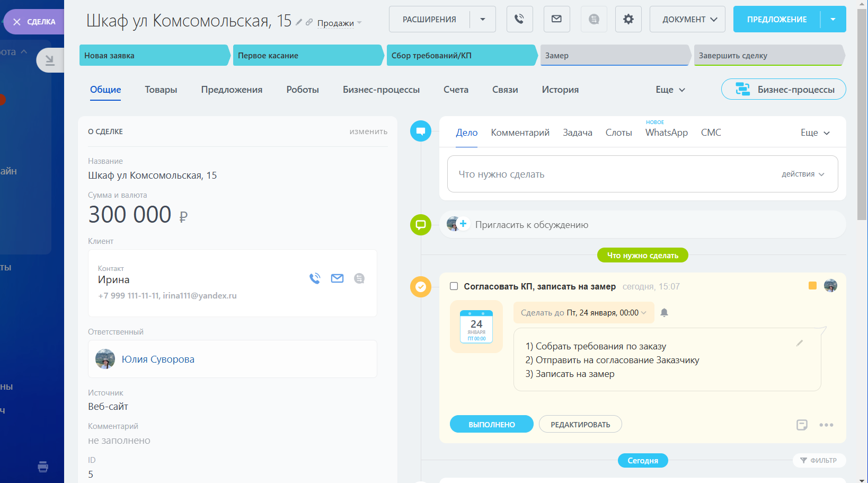Click the изменить link in О сделке
Viewport: 868px width, 483px height.
point(368,131)
